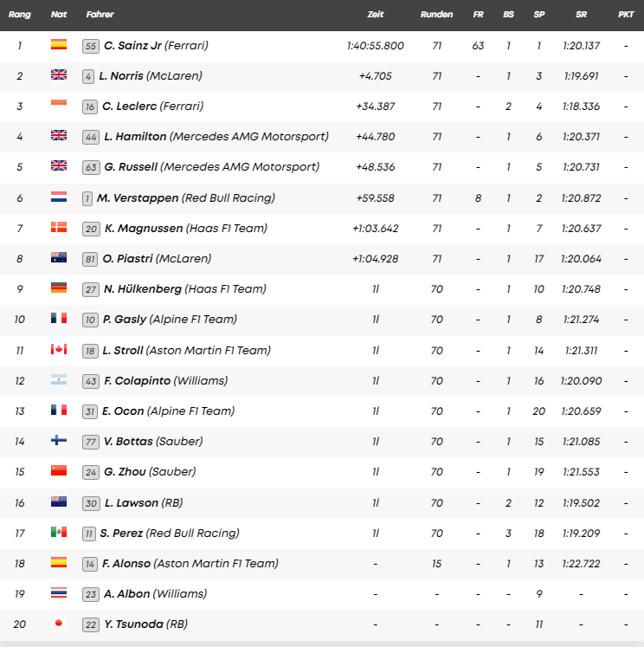The image size is (644, 647).
Task: Click the PKT column header
Action: 626,15
